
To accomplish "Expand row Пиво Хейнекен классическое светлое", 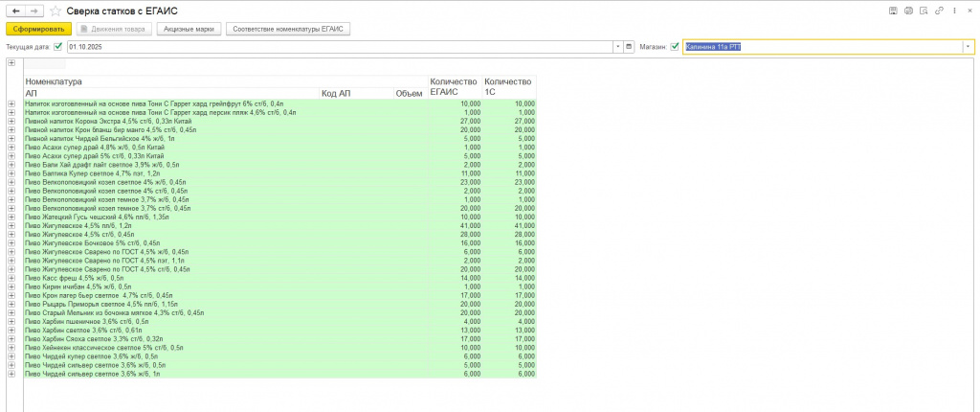I will [11, 346].
